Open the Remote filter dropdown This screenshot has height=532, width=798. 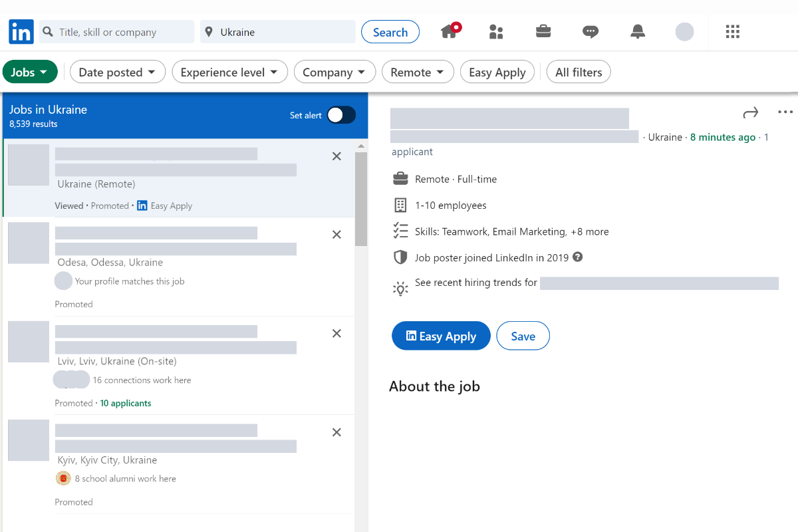(x=418, y=71)
